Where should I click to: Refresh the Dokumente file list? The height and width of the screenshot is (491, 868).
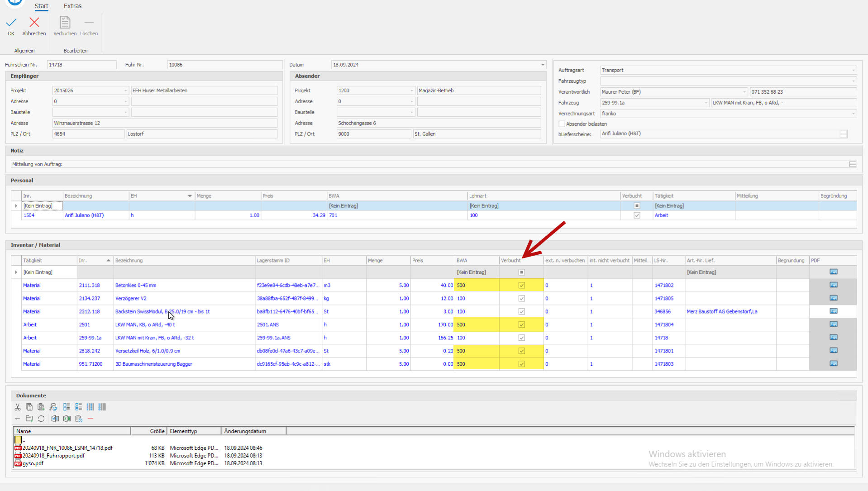tap(41, 419)
